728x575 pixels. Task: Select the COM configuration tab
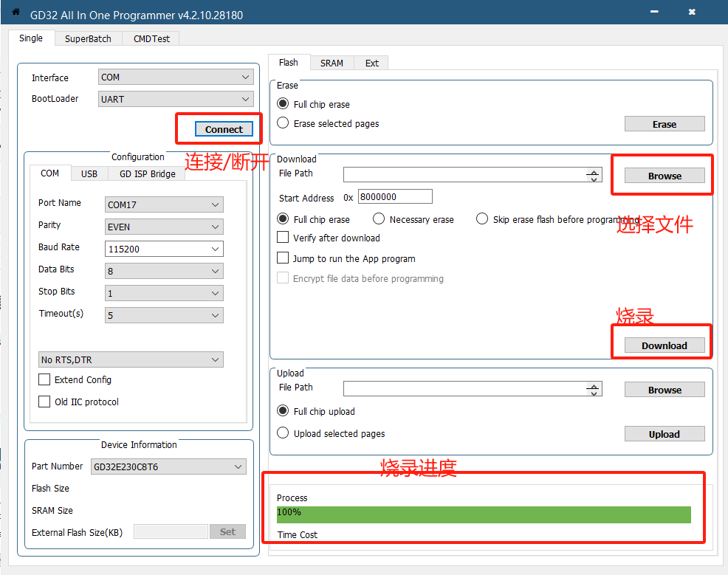(49, 173)
